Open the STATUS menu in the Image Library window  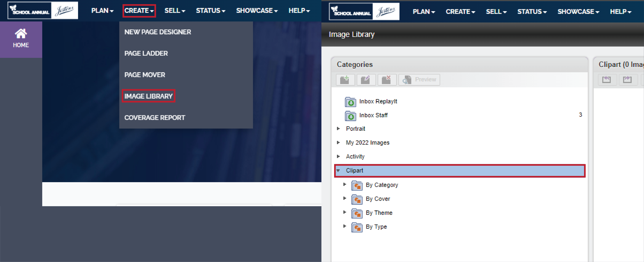532,12
